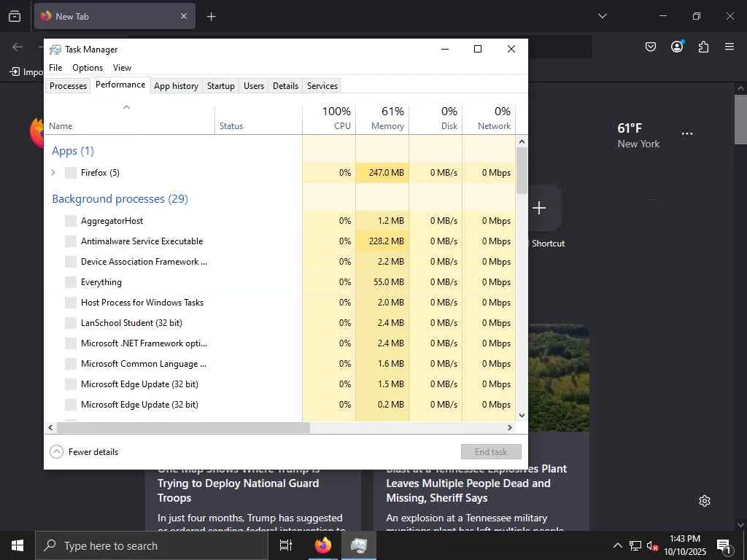The width and height of the screenshot is (747, 560).
Task: Open the Windows Start menu
Action: click(18, 545)
